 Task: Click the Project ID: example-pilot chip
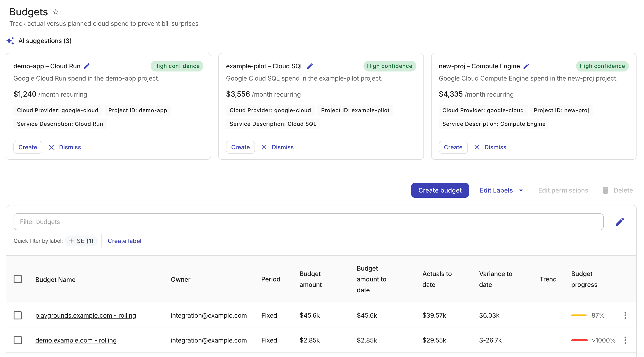click(x=355, y=110)
